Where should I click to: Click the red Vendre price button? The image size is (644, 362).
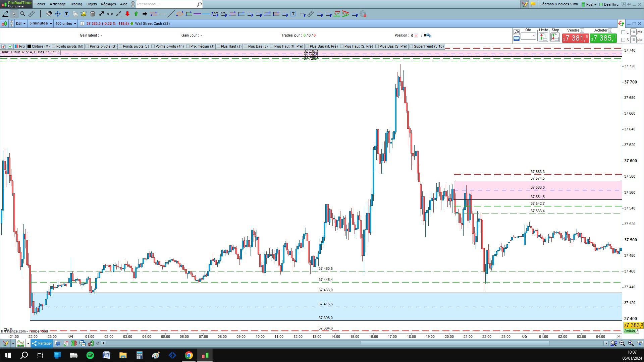pos(575,38)
